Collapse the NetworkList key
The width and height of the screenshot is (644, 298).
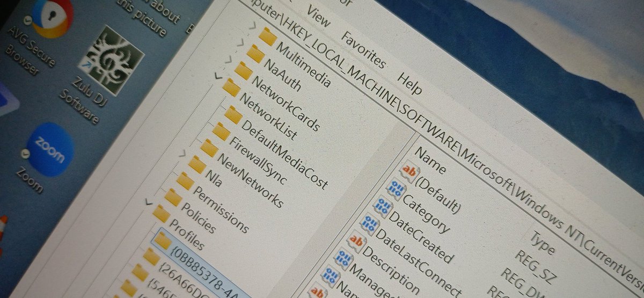click(217, 76)
